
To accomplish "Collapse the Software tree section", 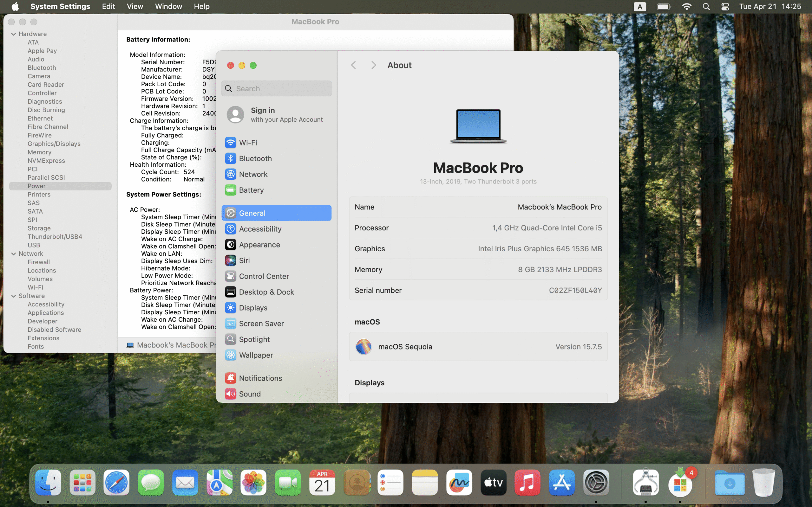I will 14,296.
